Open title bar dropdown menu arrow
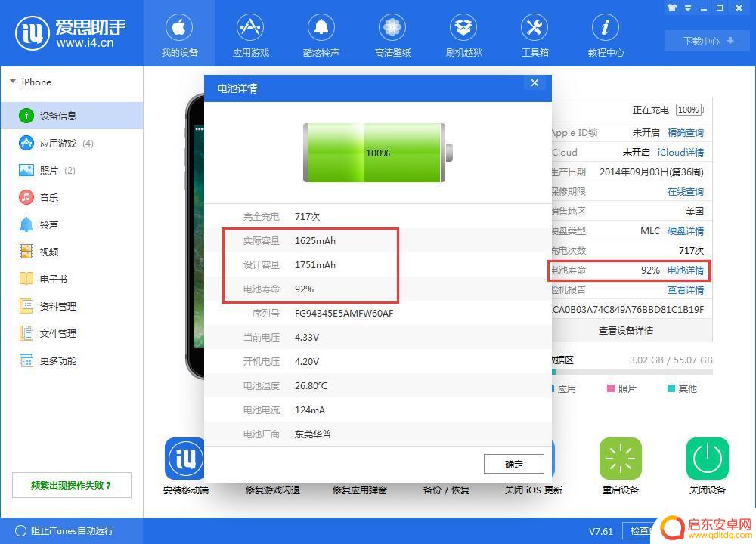This screenshot has height=544, width=756. coord(688,8)
